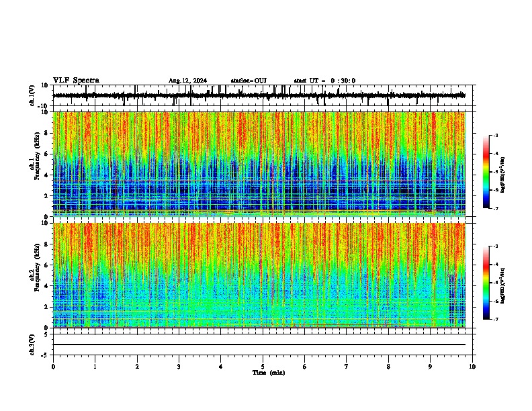Click the time axis tick label "5"

(x=263, y=367)
